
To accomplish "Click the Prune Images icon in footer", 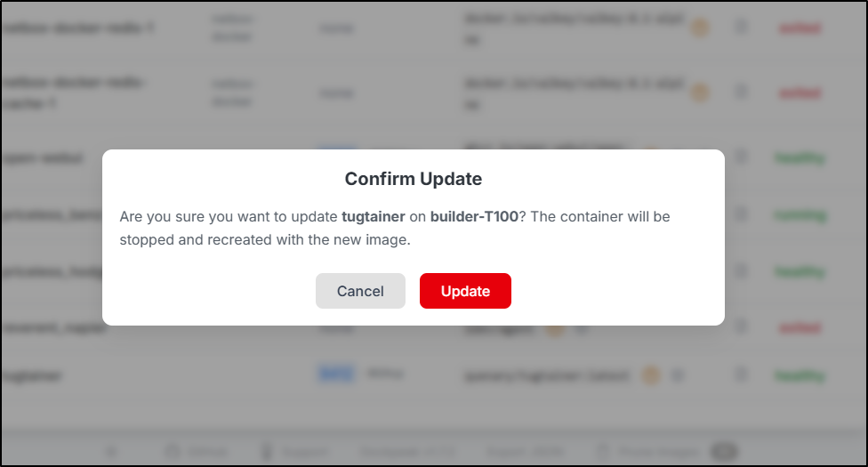I will 603,452.
